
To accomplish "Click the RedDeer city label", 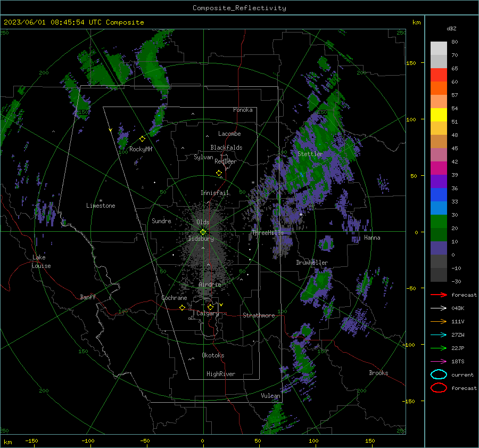I will 226,161.
